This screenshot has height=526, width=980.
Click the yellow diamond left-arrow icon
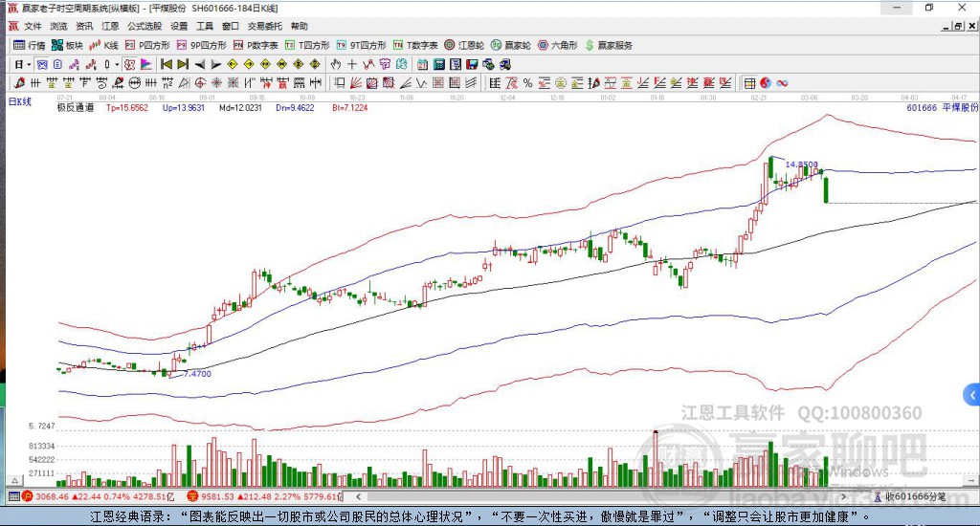(x=232, y=64)
